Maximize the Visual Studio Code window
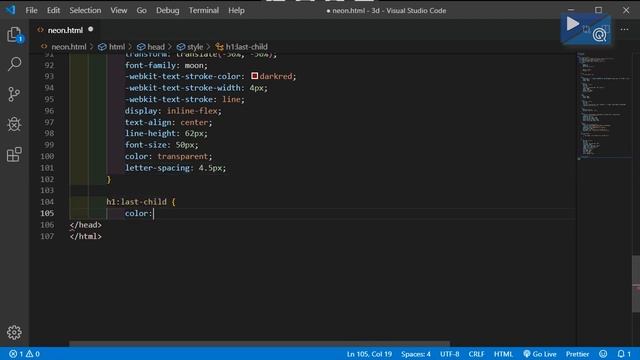 point(598,10)
